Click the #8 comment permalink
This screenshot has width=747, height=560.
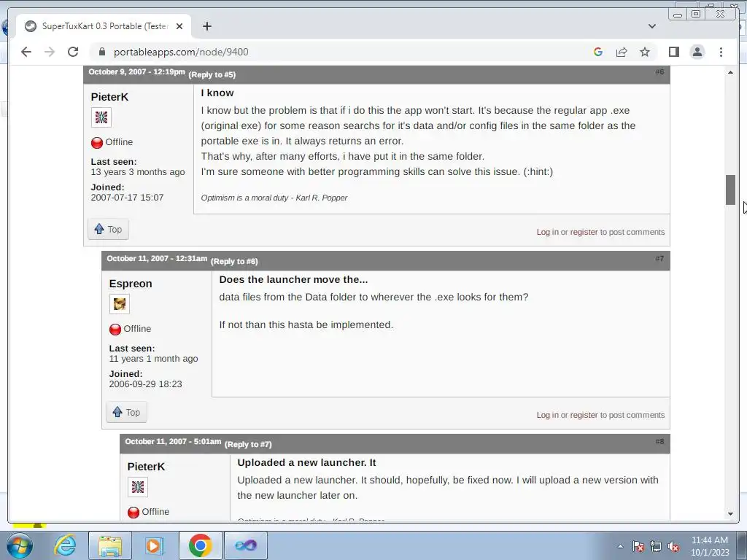(659, 441)
